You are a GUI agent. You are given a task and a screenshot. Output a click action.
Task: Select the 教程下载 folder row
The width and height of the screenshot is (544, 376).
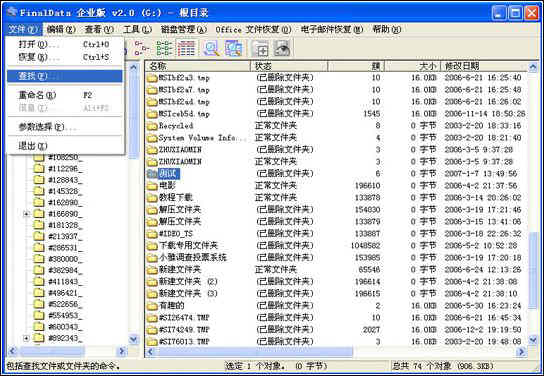pyautogui.click(x=336, y=198)
